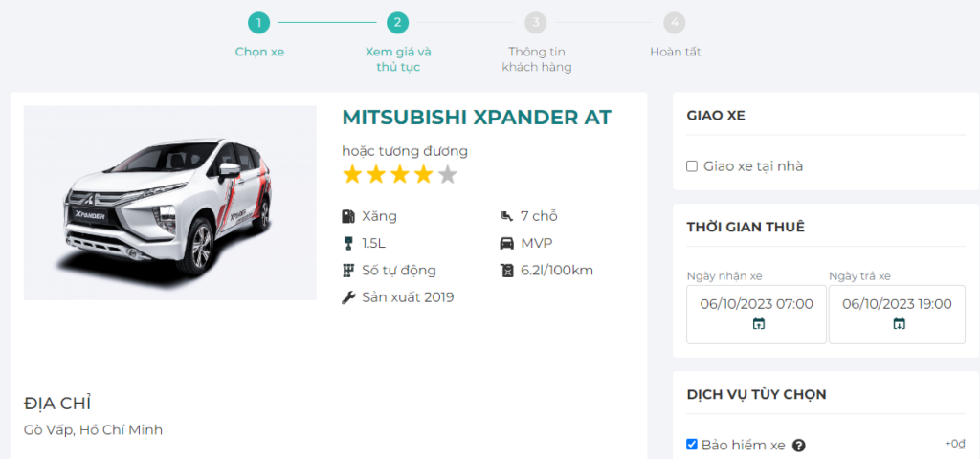Go to step 1 Chọn xe
This screenshot has width=980, height=459.
point(259,23)
